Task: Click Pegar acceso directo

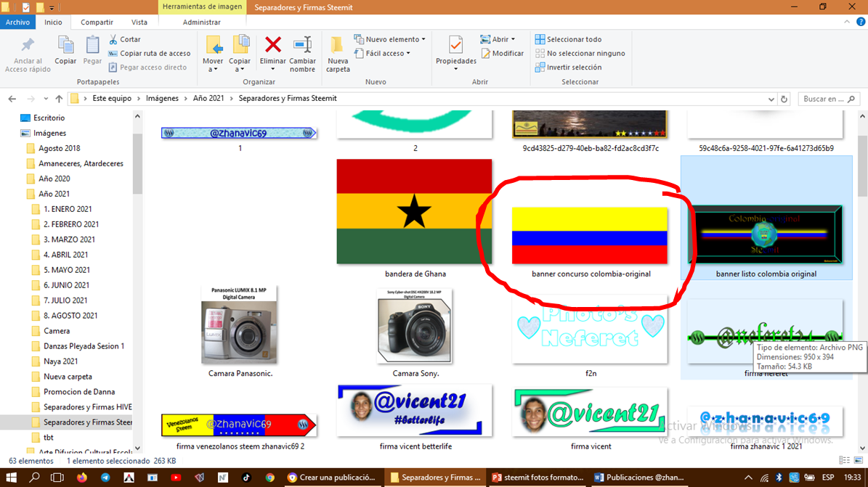Action: (x=147, y=67)
